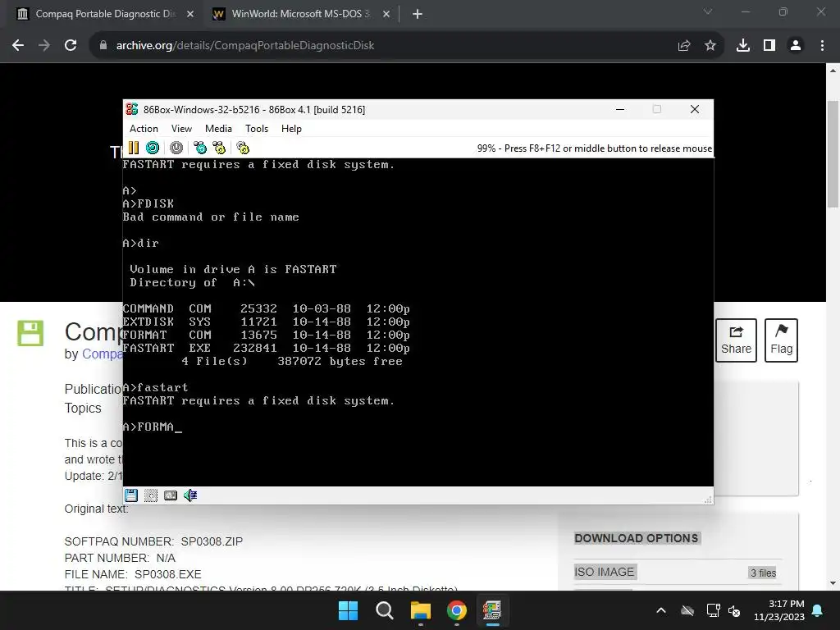The image size is (840, 630).
Task: Click the 'Topics' label on archive page
Action: pos(83,409)
